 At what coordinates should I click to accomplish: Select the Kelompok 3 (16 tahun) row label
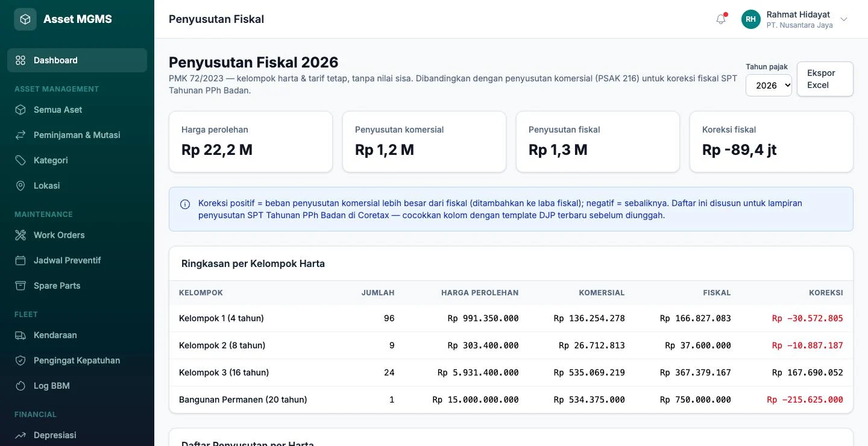(224, 372)
